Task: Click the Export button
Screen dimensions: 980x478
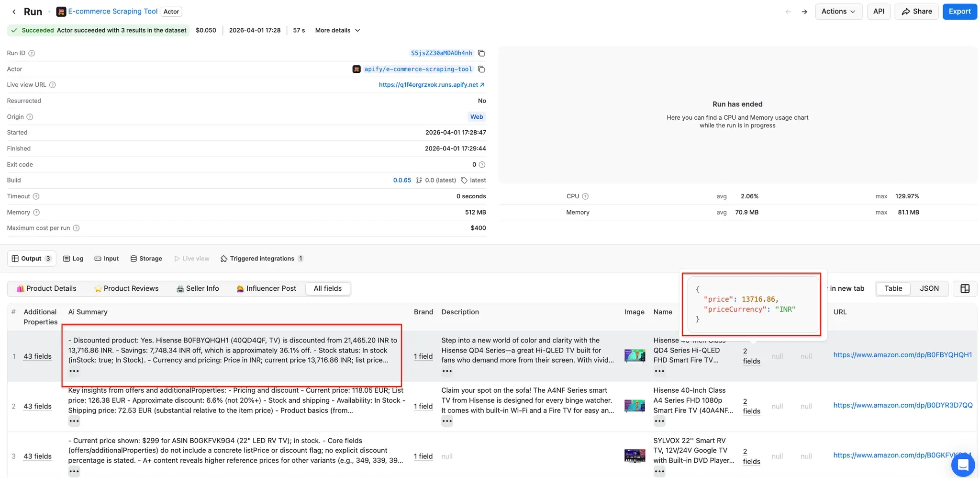Action: coord(960,11)
